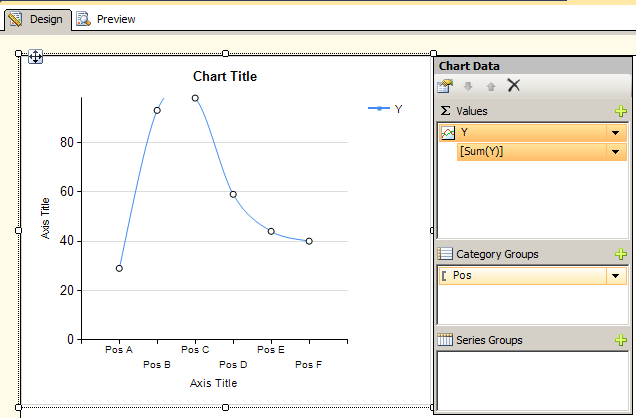Click the data point above Pos D

233,194
